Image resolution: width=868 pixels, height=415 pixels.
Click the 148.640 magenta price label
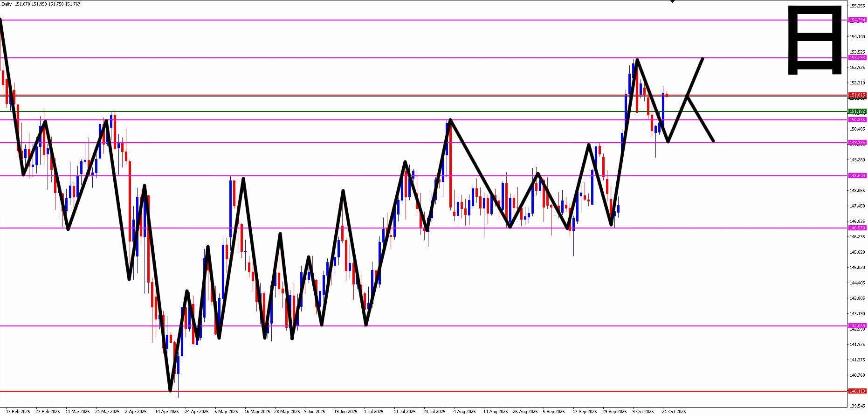857,176
